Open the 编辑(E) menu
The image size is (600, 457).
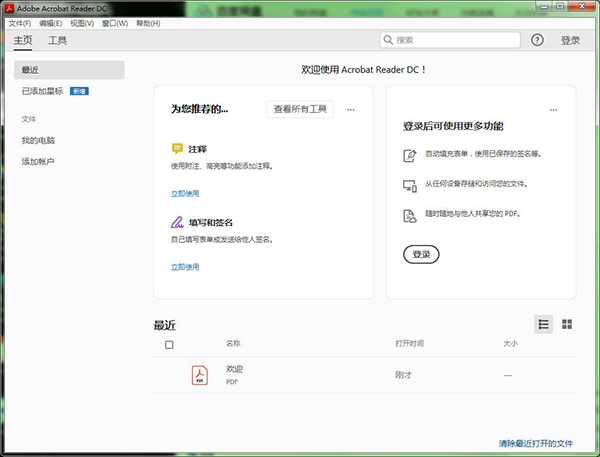click(51, 23)
